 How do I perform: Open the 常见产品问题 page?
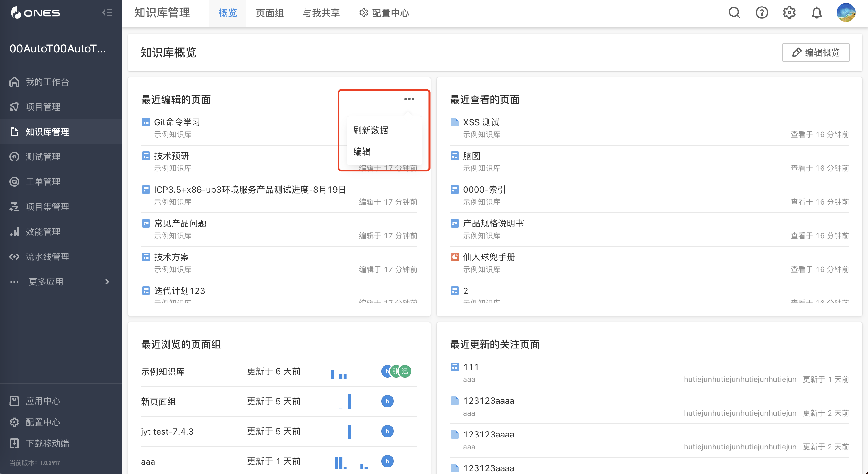[x=180, y=223]
